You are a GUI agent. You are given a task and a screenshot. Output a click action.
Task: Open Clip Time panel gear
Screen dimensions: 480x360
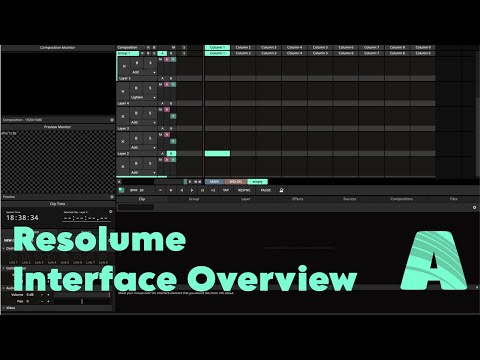point(111,212)
